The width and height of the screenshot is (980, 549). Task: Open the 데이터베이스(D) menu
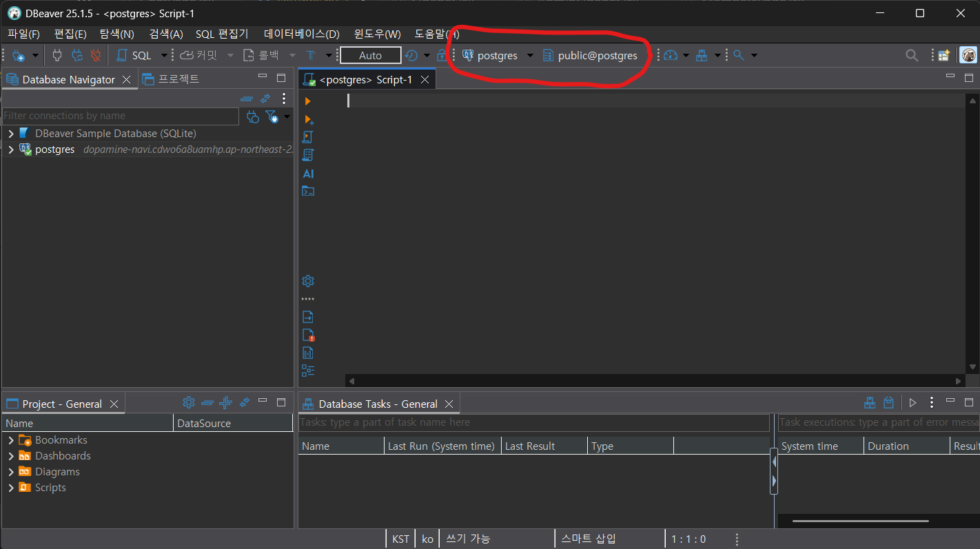pos(302,34)
